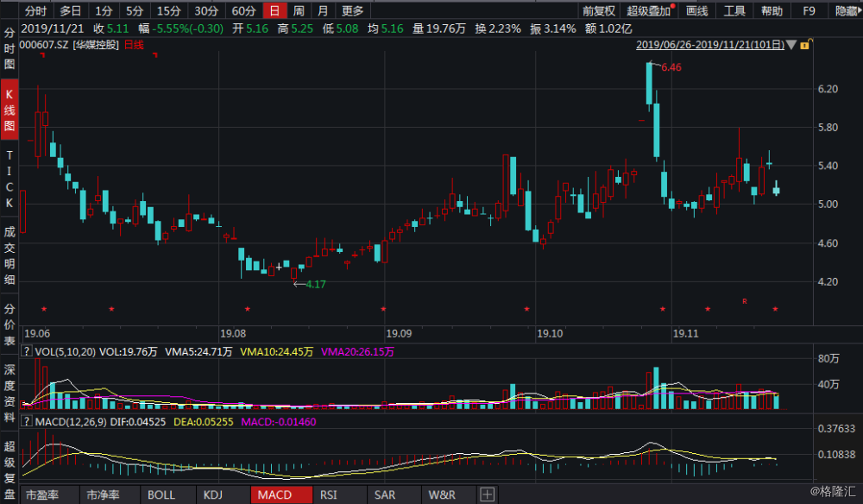Click the 6.20 price axis label

[828, 89]
